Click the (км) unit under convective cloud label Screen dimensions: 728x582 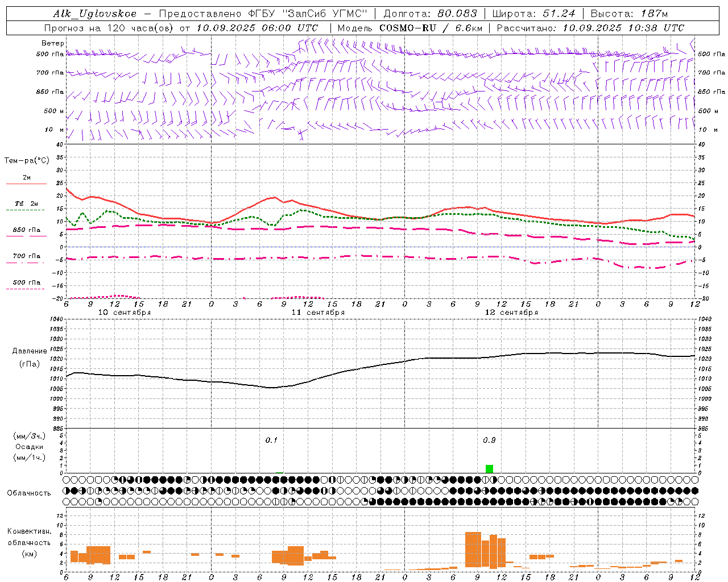[x=30, y=554]
